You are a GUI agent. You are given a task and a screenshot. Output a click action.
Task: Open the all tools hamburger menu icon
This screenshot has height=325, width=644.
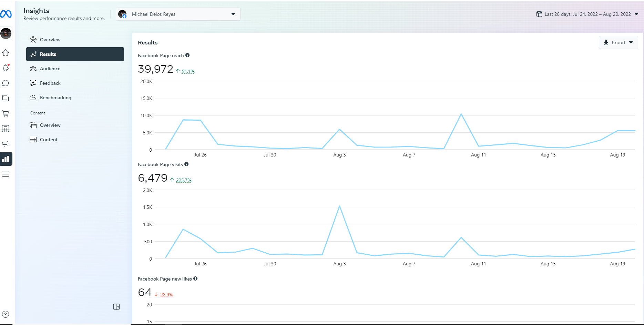pos(6,174)
